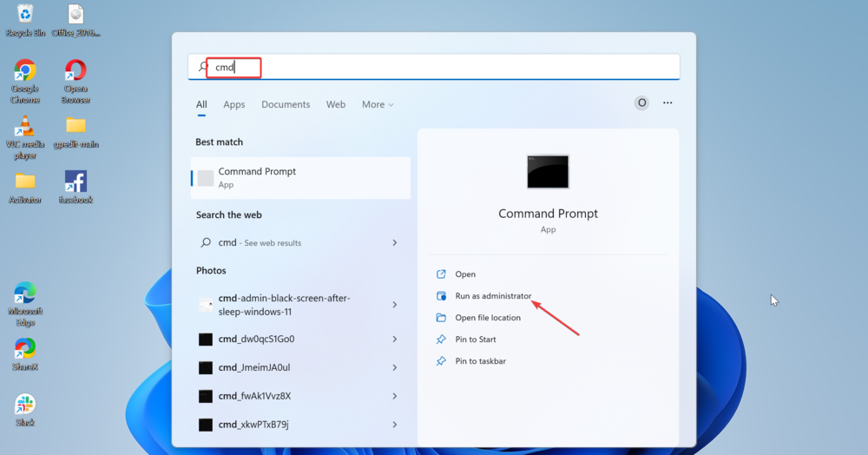Open the three-dot options menu in the search panel
Screen dimensions: 868x455
[x=667, y=103]
